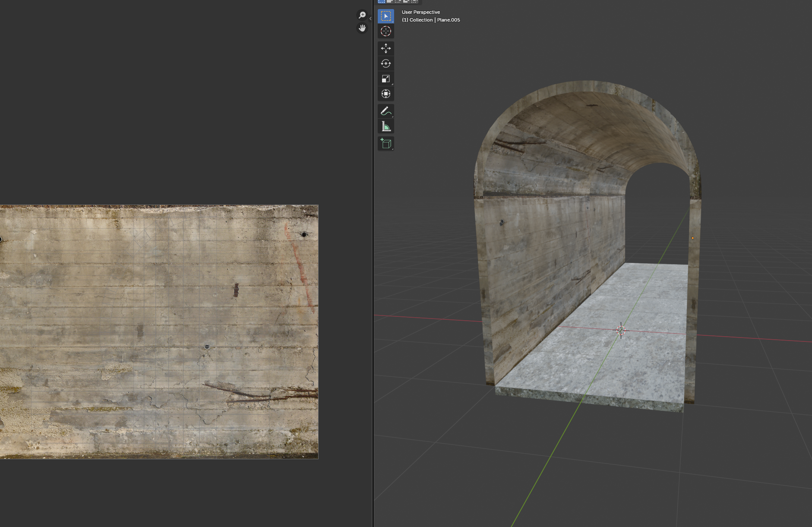Viewport: 812px width, 527px height.
Task: Expand the image editor sidebar chevron
Action: click(370, 19)
